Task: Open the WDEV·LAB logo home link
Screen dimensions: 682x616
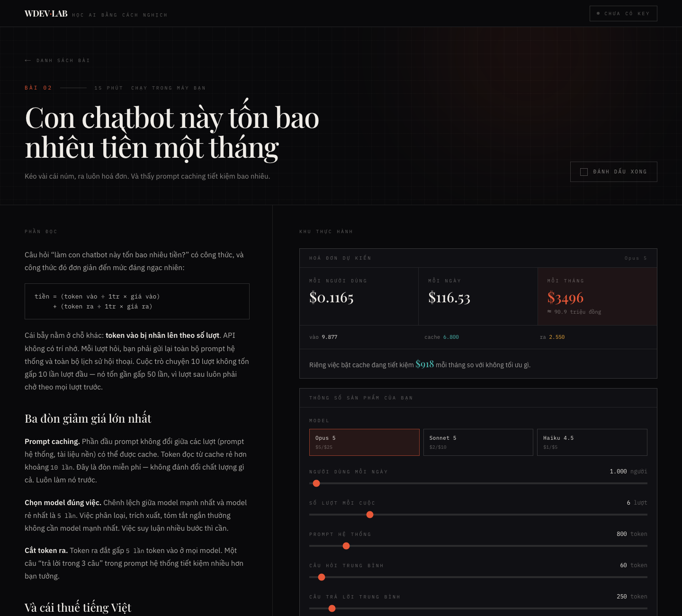Action: 46,14
